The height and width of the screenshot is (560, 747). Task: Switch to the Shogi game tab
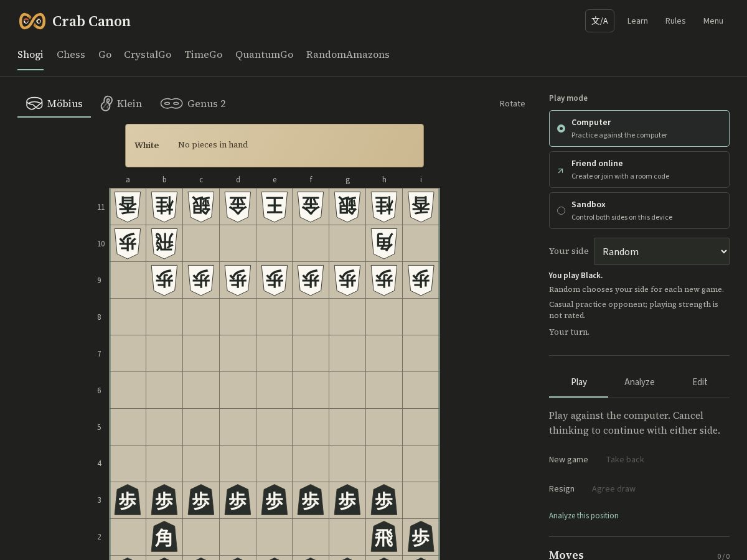31,55
